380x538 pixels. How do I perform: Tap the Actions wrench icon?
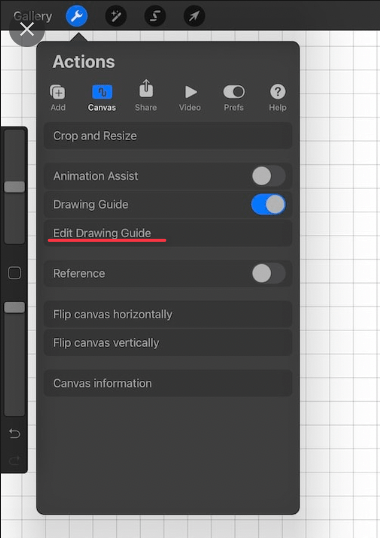click(x=76, y=16)
